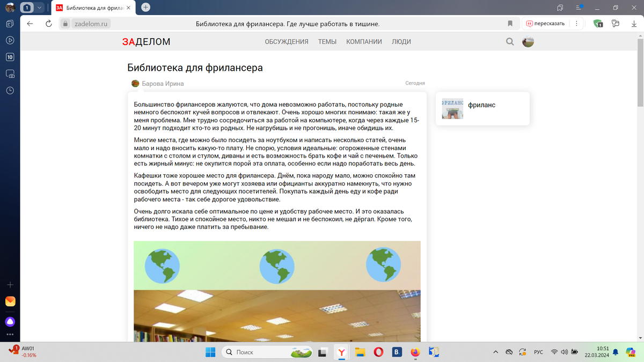This screenshot has width=644, height=362.
Task: Click the author's small avatar image
Action: pyautogui.click(x=135, y=84)
